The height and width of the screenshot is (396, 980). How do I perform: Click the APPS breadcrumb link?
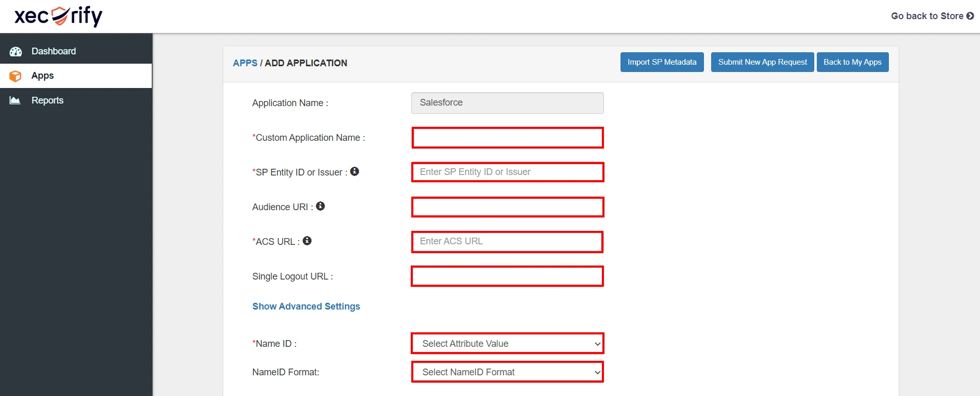245,63
